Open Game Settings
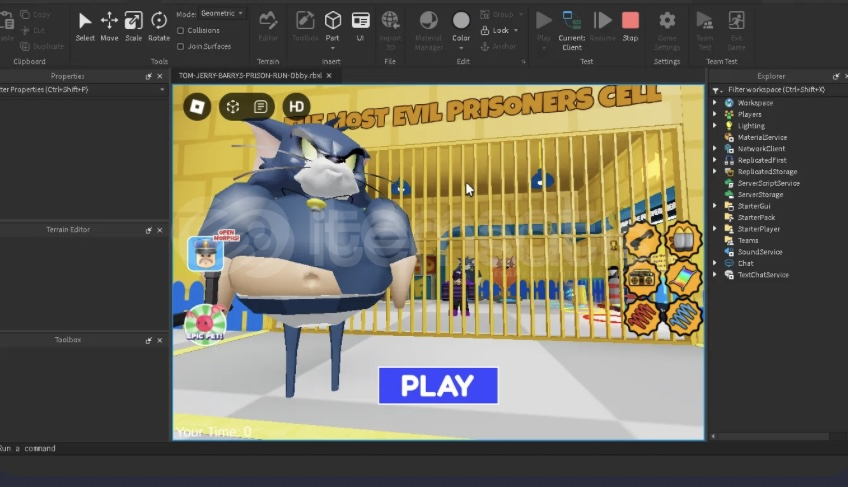Viewport: 848px width, 487px height. 667,31
